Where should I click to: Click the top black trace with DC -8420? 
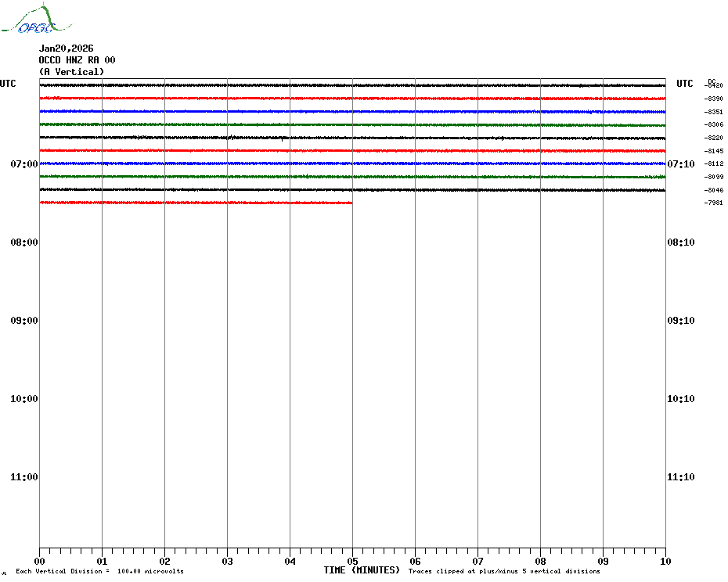pyautogui.click(x=353, y=85)
